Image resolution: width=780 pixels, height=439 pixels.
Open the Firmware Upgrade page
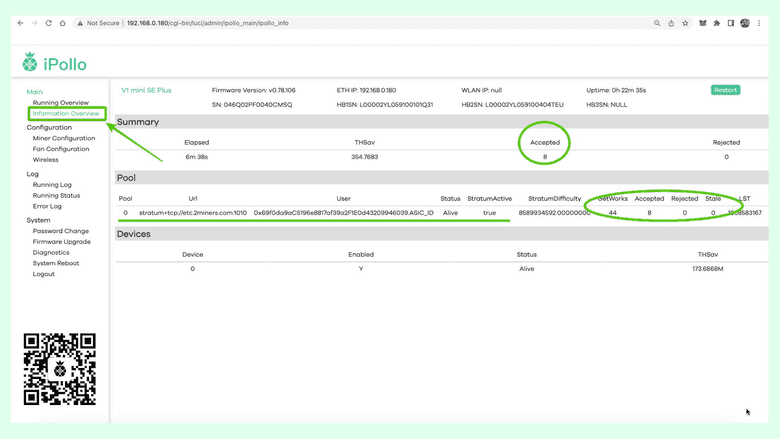(x=62, y=242)
